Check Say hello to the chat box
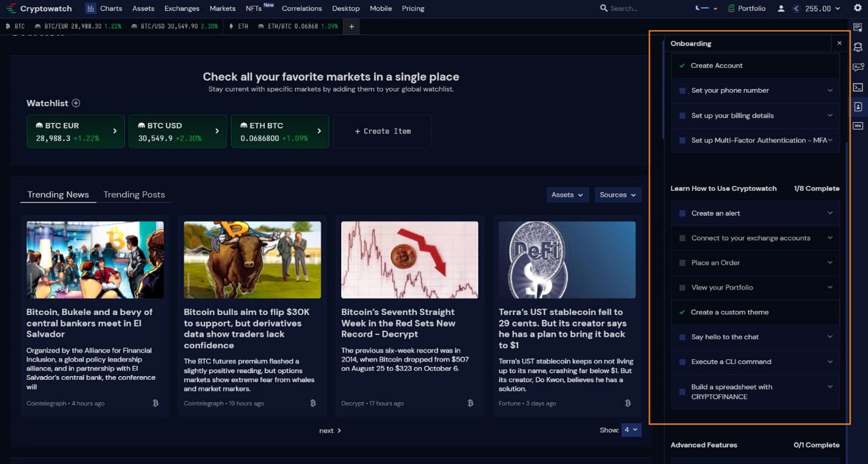Viewport: 868px width, 464px height. (x=683, y=337)
